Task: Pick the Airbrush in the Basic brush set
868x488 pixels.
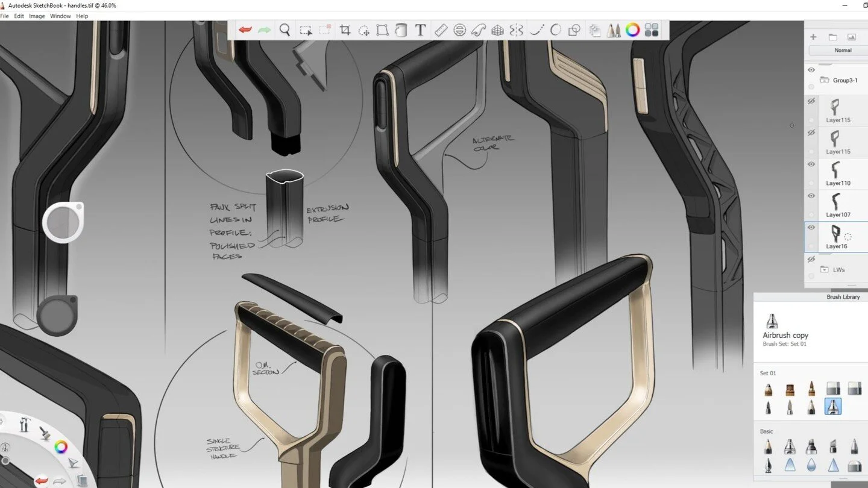Action: click(x=790, y=446)
